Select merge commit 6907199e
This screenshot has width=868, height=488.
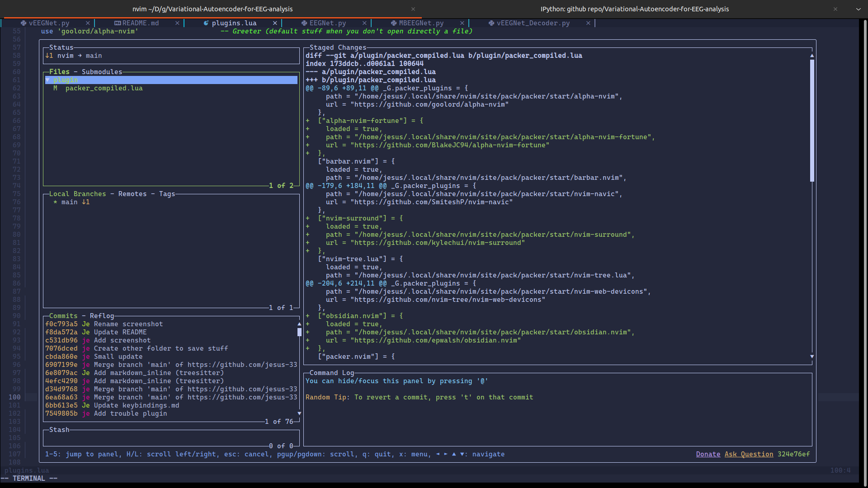(171, 365)
